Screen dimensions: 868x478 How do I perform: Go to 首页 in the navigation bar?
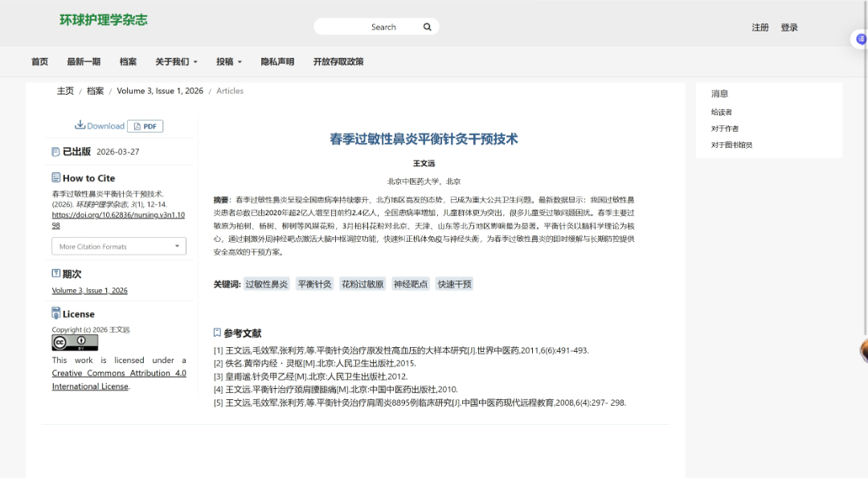39,61
